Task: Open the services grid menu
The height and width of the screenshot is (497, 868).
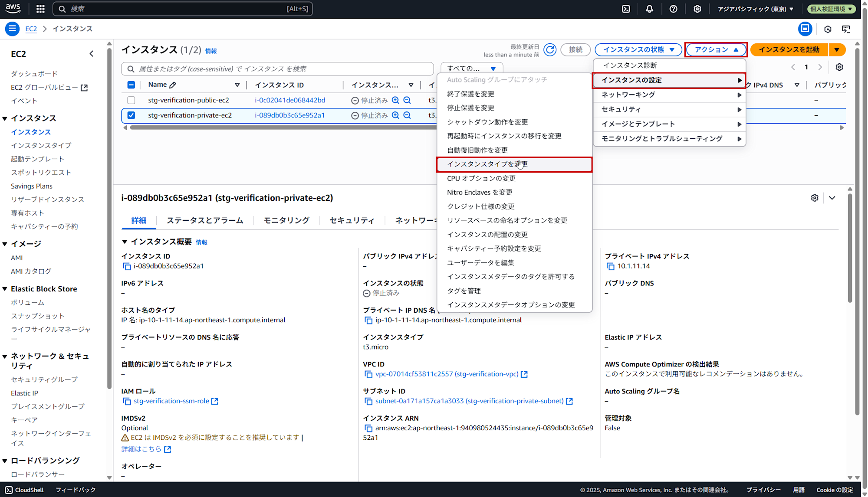Action: pos(40,9)
